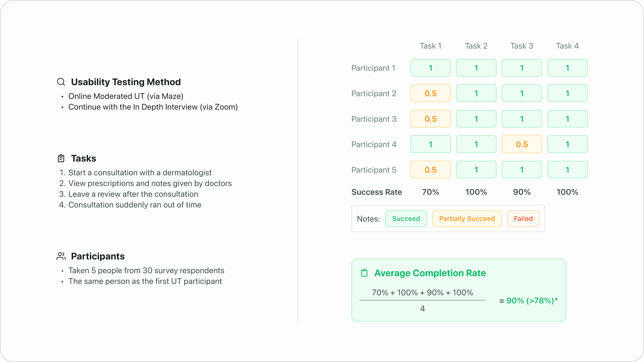Click Participant 5's Task 1 score 0.5
The height and width of the screenshot is (362, 644).
tap(431, 170)
